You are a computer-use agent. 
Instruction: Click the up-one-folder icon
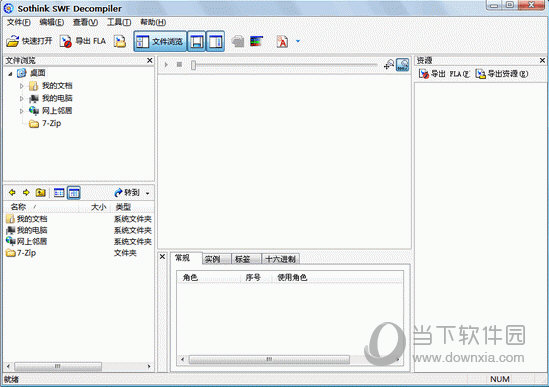pyautogui.click(x=41, y=192)
